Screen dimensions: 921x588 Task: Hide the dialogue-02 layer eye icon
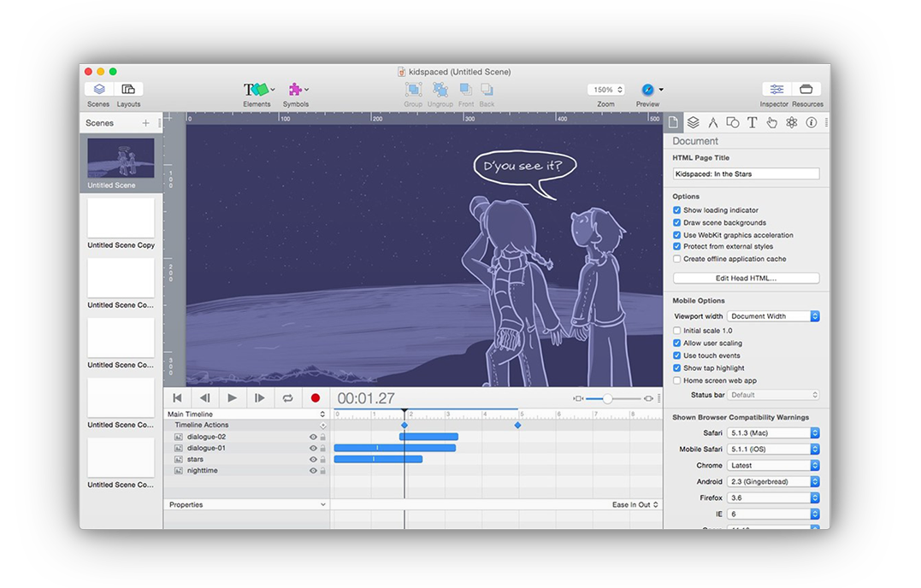coord(313,438)
